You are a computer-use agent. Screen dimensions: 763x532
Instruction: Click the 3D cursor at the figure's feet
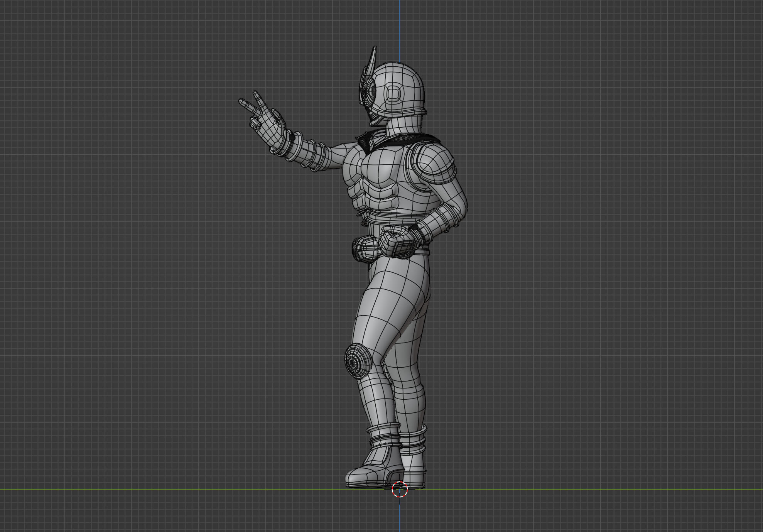tap(400, 489)
